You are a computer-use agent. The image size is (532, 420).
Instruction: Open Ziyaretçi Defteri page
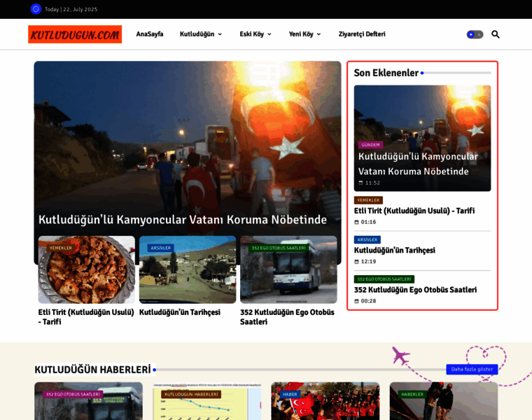[362, 34]
